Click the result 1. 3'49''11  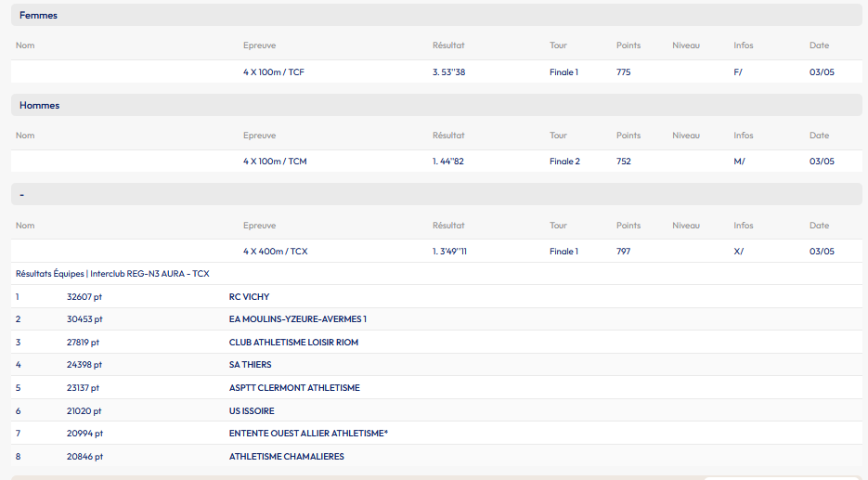(x=449, y=252)
